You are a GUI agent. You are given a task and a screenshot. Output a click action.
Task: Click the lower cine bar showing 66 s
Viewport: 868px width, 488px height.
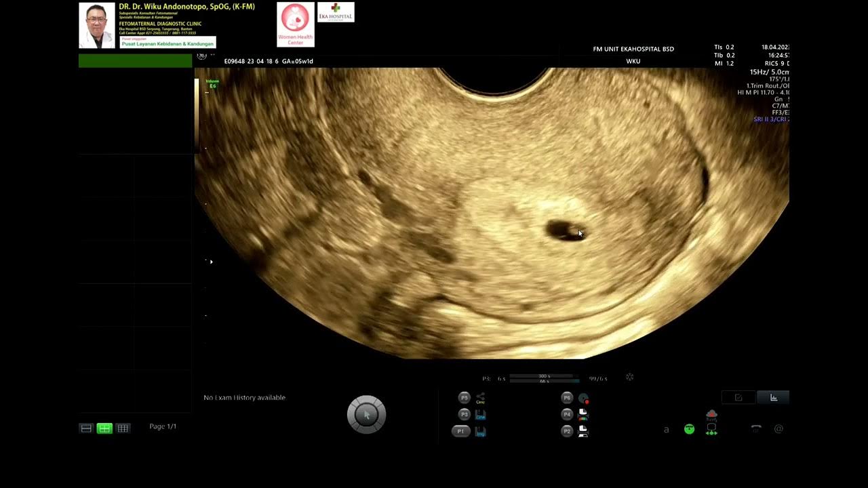click(544, 381)
